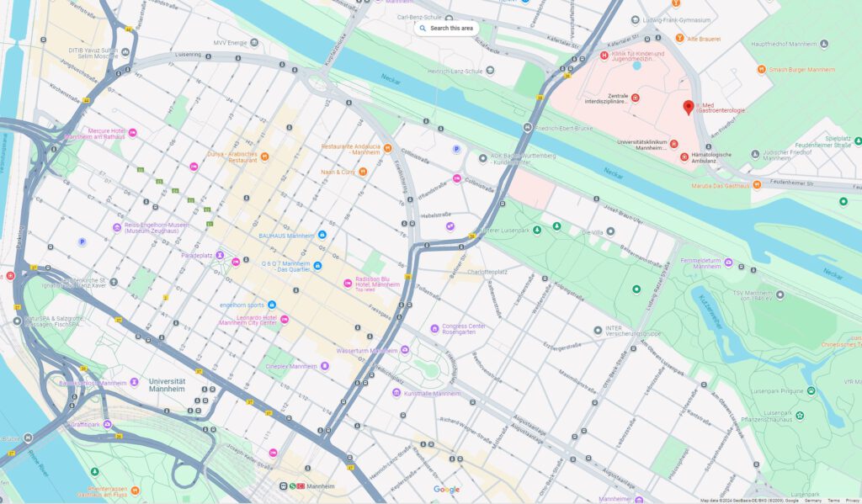Click the Germany region link

pos(812,500)
